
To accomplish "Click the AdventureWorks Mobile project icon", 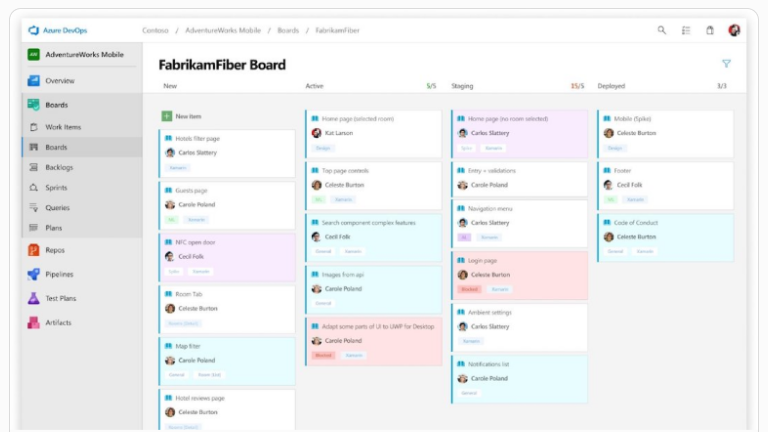I will [33, 54].
